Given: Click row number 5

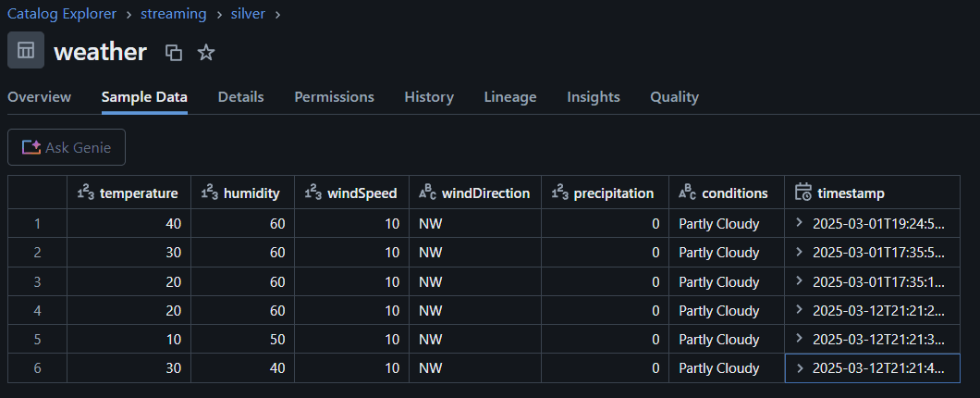Looking at the screenshot, I should coord(38,339).
